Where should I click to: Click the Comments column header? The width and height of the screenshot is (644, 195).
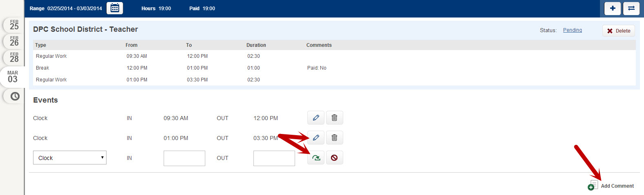(319, 45)
